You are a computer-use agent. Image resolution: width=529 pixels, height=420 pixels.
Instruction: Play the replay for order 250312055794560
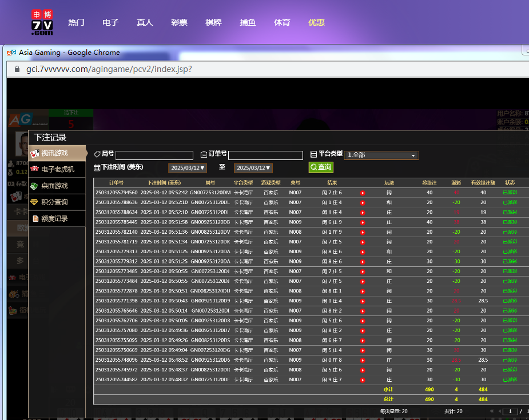363,193
